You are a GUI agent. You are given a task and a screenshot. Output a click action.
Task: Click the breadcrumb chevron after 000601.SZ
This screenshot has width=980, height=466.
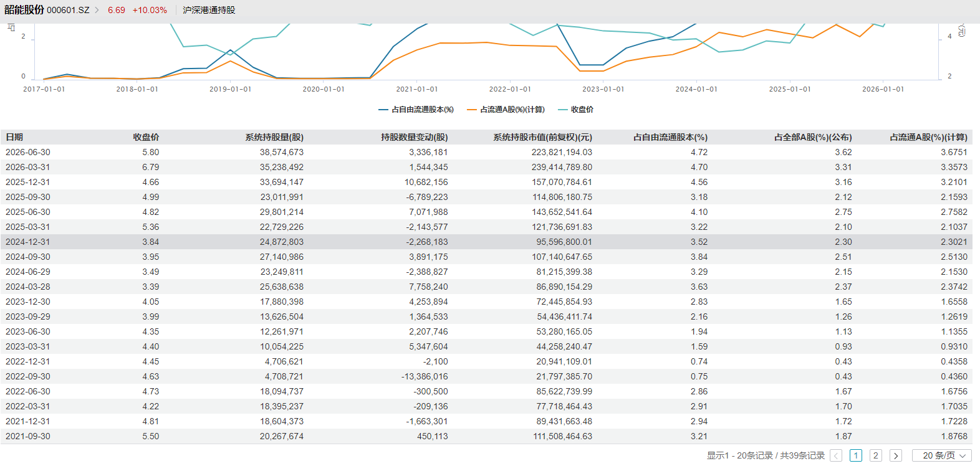tap(97, 10)
